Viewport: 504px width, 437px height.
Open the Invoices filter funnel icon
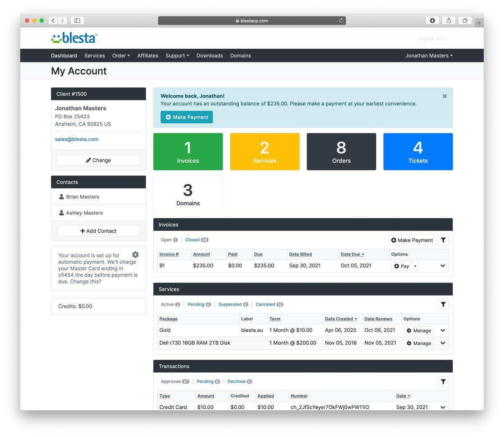(x=443, y=240)
